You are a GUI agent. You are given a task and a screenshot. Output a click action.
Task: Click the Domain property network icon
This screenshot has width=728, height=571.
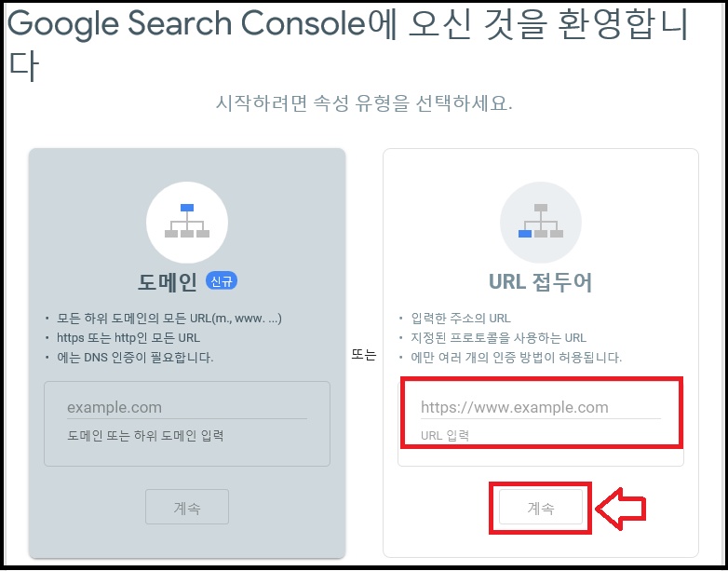tap(187, 222)
